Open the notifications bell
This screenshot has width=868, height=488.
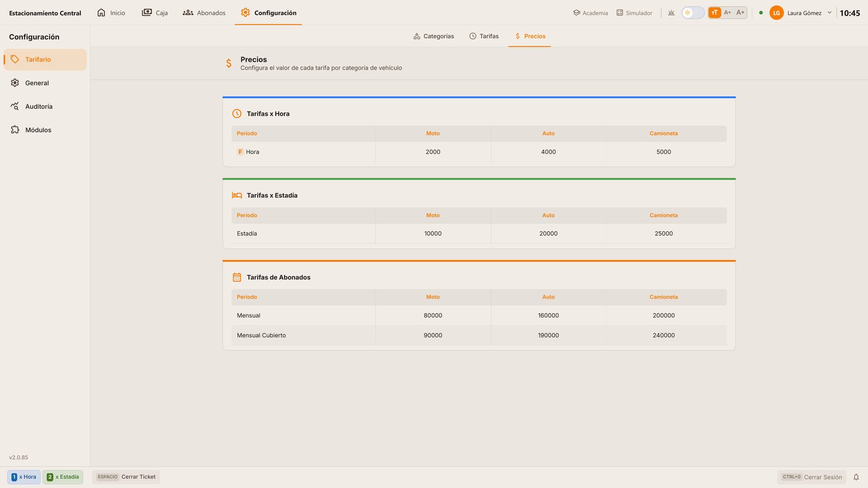pyautogui.click(x=856, y=477)
